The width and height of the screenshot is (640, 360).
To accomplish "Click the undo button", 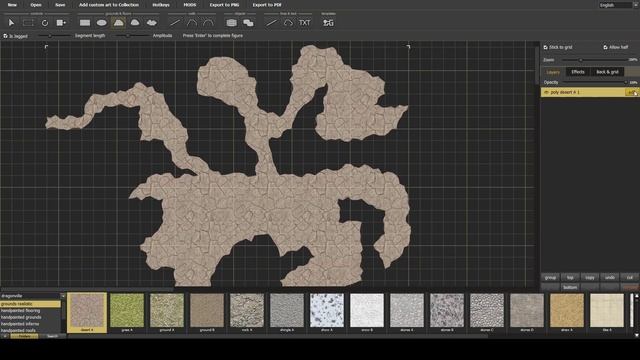I will [610, 278].
